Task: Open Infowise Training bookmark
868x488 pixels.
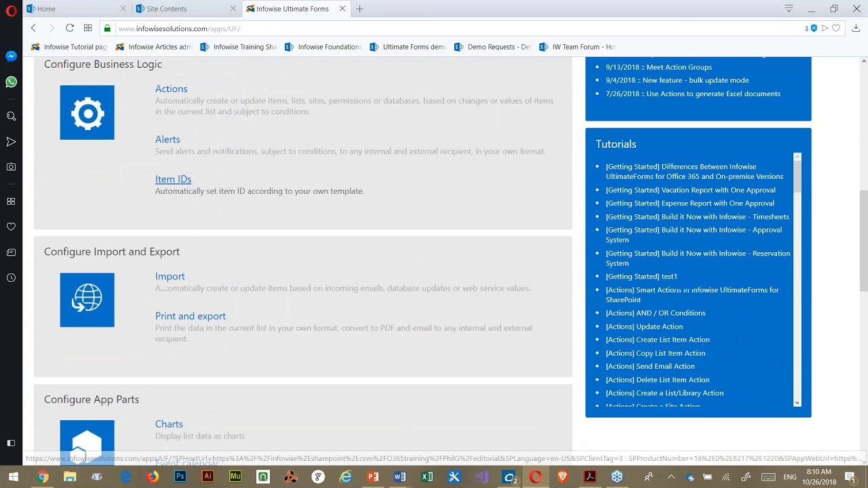Action: [239, 47]
